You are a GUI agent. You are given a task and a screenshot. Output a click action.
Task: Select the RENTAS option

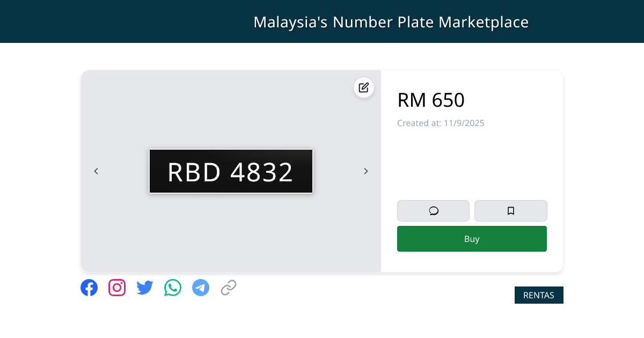point(539,295)
